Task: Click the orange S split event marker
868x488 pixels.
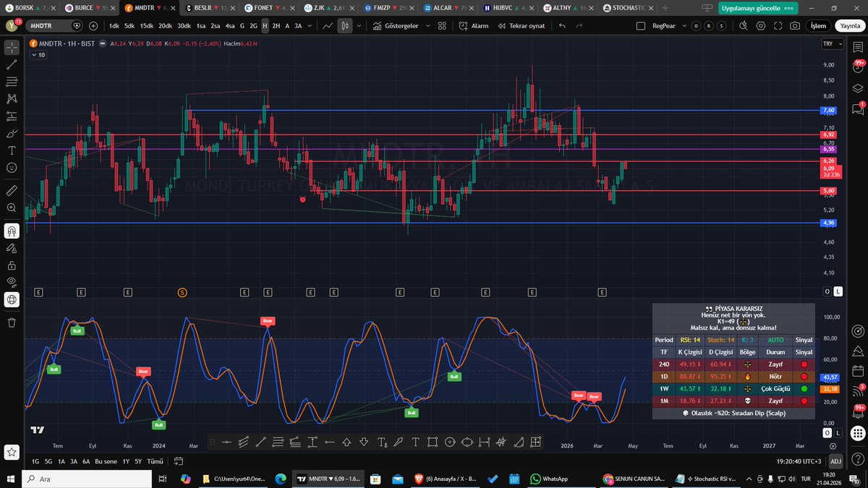Action: (x=182, y=292)
